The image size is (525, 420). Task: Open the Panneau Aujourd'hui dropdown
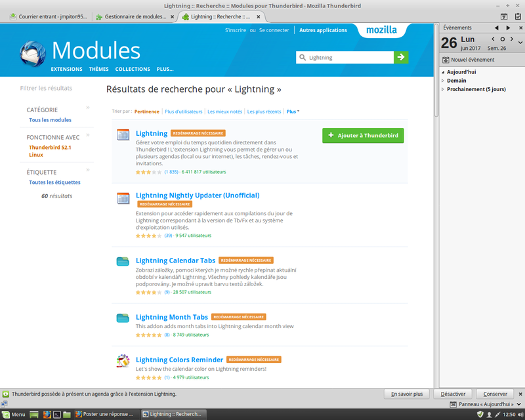pyautogui.click(x=518, y=404)
